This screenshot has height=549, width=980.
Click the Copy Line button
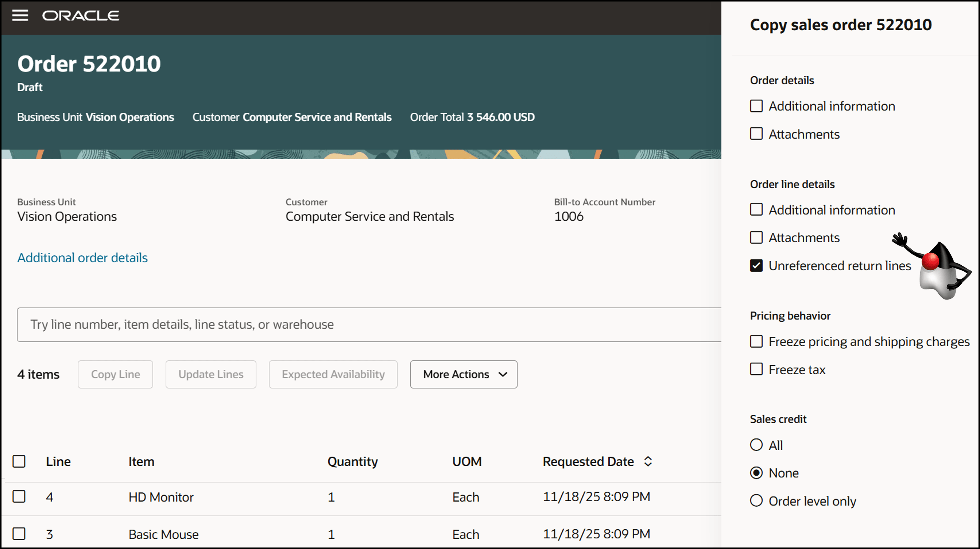[115, 374]
